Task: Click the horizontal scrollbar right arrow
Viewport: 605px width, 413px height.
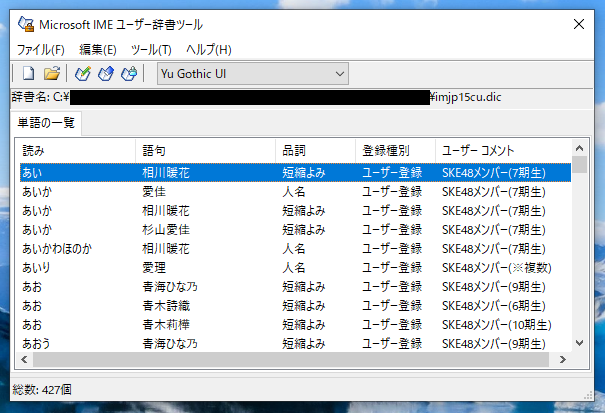Action: click(563, 360)
